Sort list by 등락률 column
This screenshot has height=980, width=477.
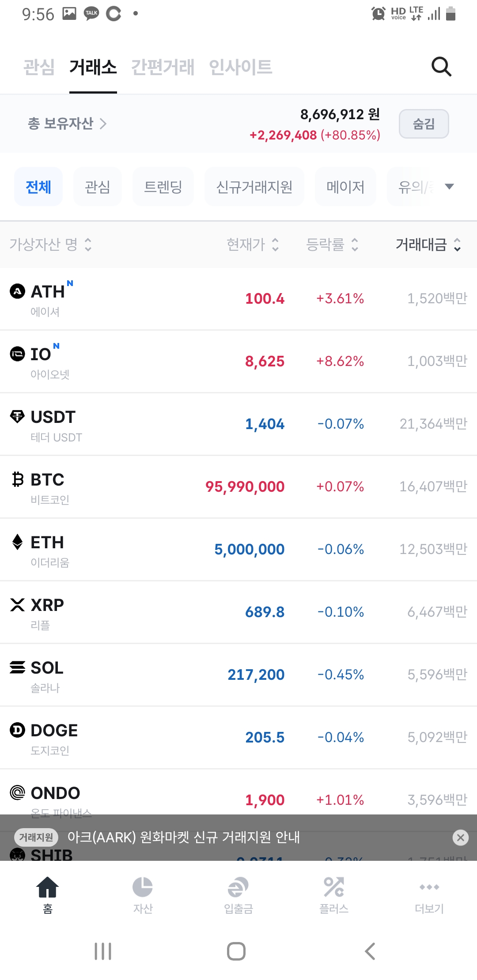[x=332, y=245]
